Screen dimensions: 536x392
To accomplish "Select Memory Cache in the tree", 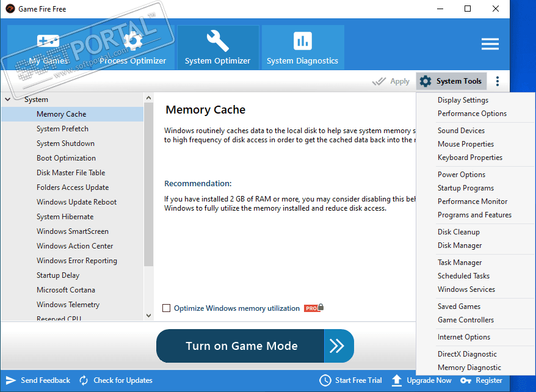I will [73, 114].
